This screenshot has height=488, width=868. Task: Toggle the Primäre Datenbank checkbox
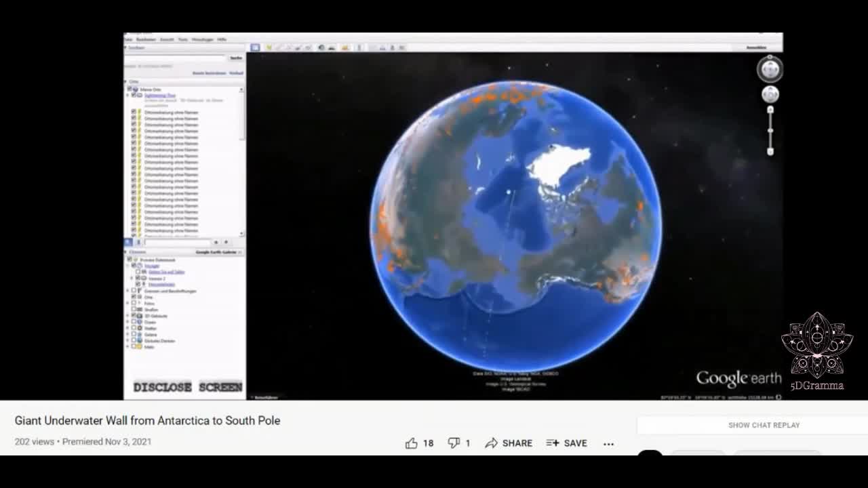coord(130,260)
